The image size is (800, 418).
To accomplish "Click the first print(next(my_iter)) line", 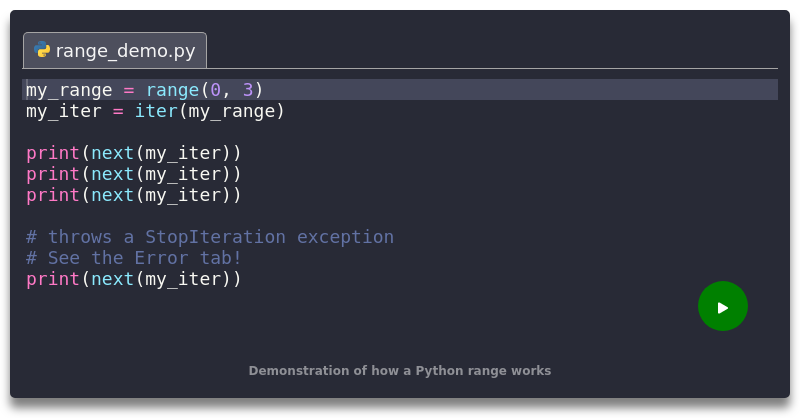I will [133, 153].
